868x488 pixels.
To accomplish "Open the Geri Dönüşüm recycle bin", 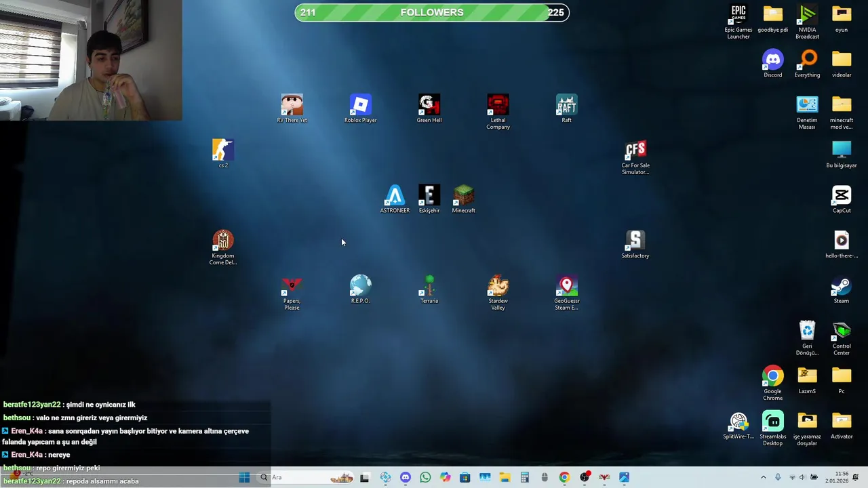I will point(807,338).
